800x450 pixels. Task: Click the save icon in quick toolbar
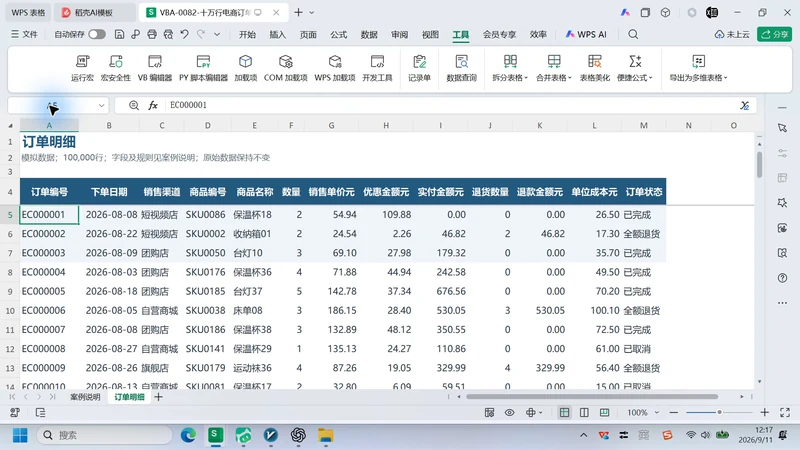pos(119,34)
